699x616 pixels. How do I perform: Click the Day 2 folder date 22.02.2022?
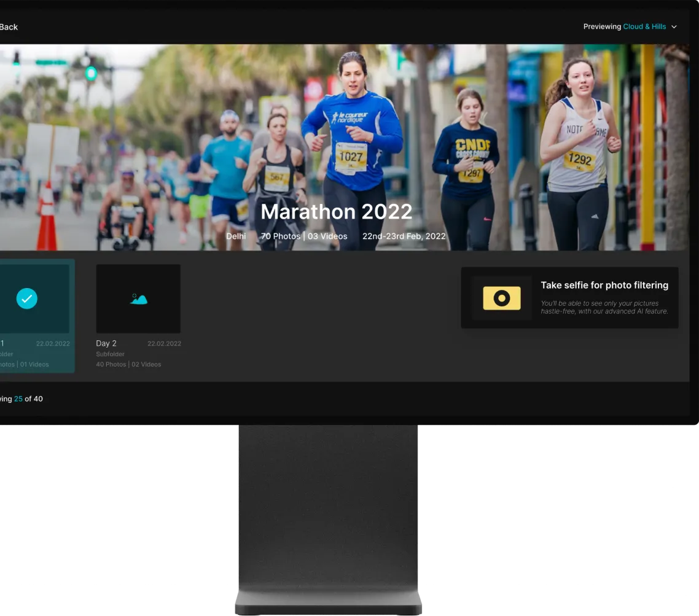[164, 344]
